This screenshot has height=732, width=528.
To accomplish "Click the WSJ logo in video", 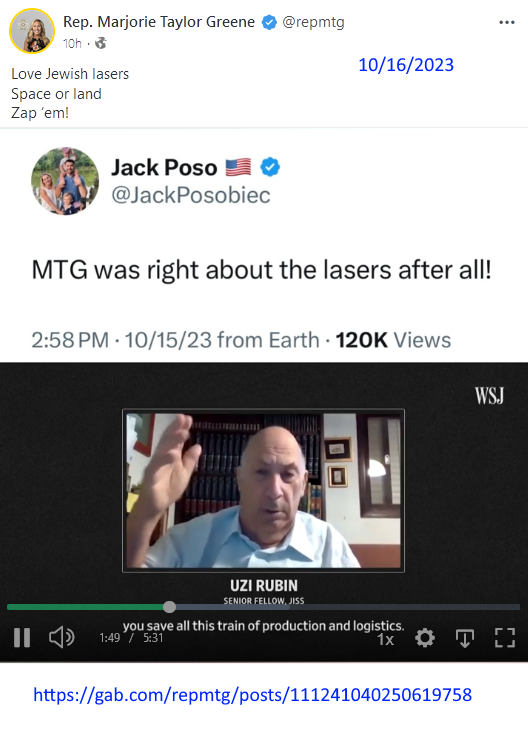I will point(489,395).
